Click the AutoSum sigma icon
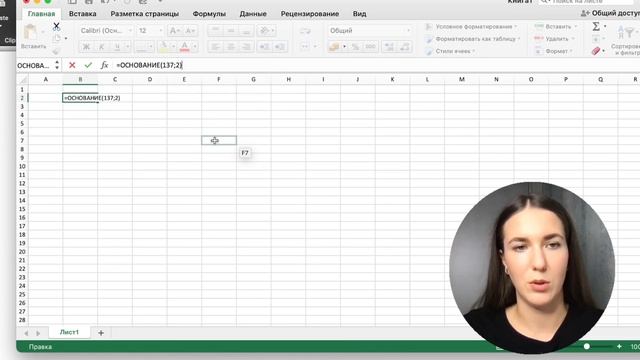 (596, 27)
